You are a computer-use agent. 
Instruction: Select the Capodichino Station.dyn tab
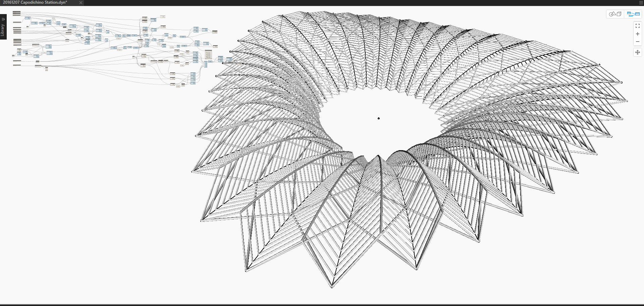(35, 3)
